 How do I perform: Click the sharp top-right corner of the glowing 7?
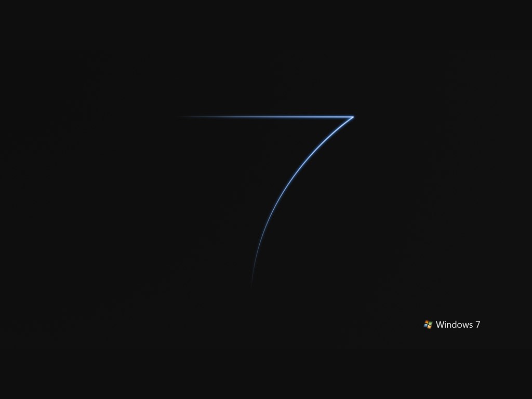[353, 117]
